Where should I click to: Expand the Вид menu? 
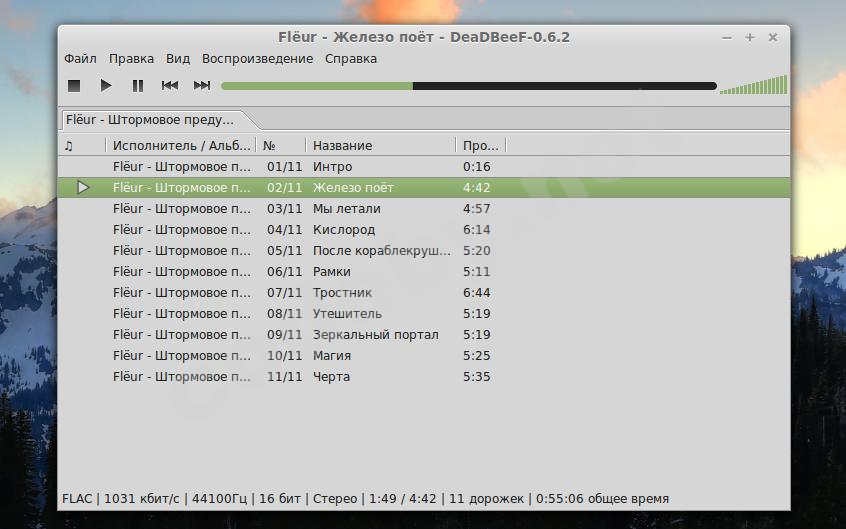pyautogui.click(x=178, y=58)
